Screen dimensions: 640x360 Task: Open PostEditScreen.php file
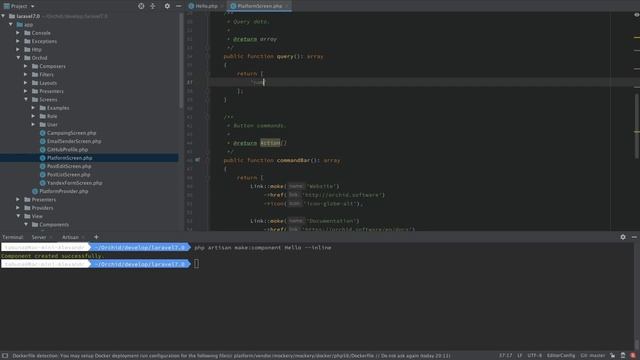point(69,166)
